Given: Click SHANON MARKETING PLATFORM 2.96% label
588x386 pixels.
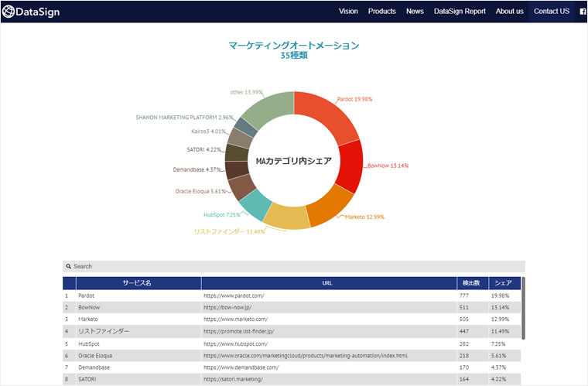Looking at the screenshot, I should (x=184, y=118).
